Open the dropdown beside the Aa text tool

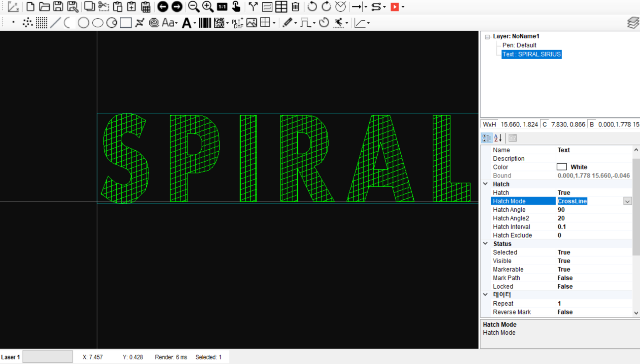pyautogui.click(x=177, y=23)
